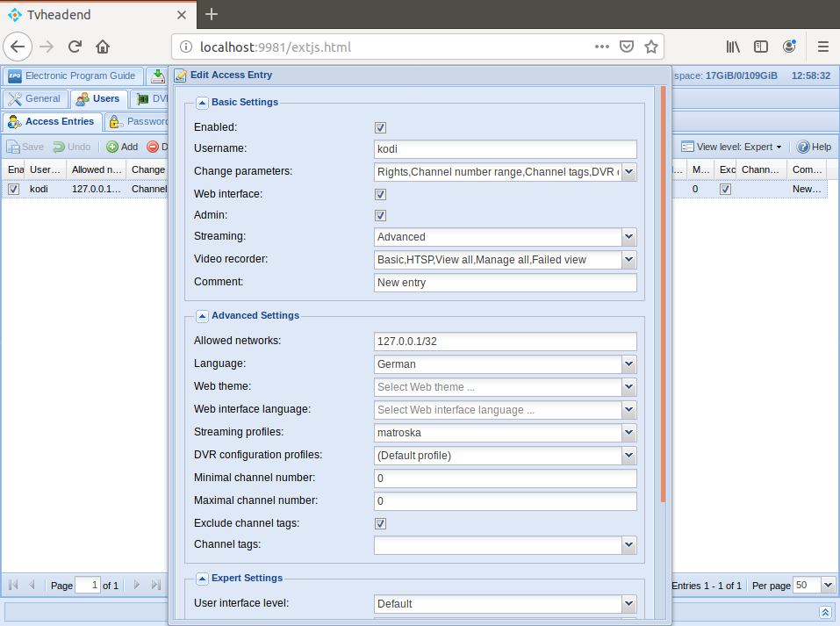
Task: Go to the last grid page
Action: tap(156, 585)
